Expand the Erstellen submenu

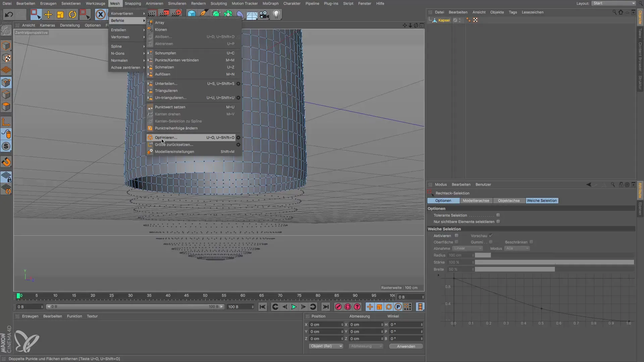pyautogui.click(x=127, y=30)
